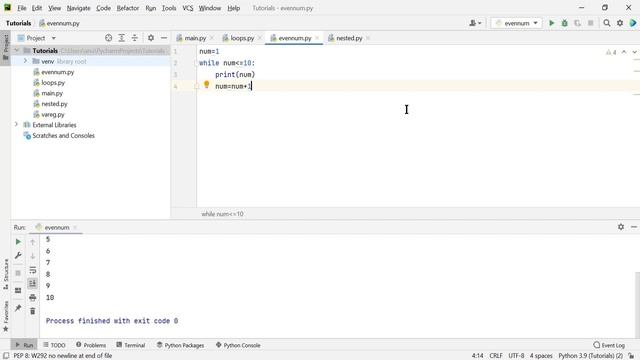
Task: Close the evennum.py editor tab
Action: click(317, 38)
